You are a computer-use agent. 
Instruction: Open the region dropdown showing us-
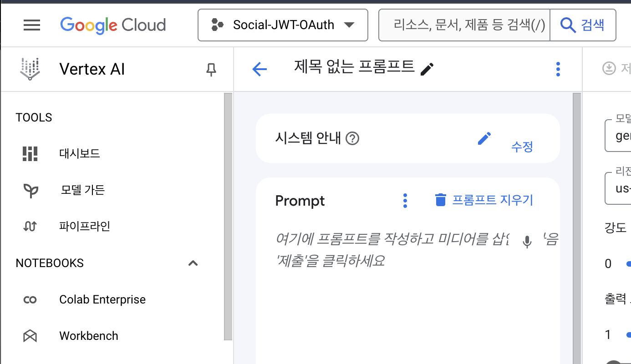coord(618,188)
